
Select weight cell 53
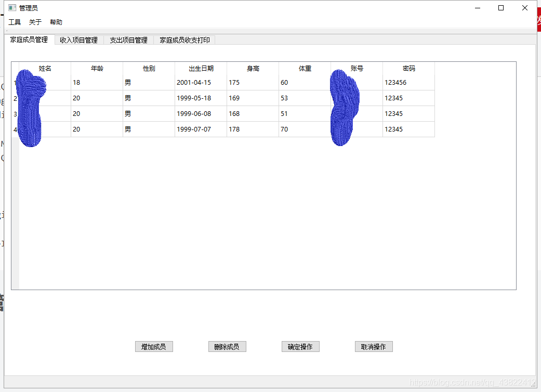305,98
